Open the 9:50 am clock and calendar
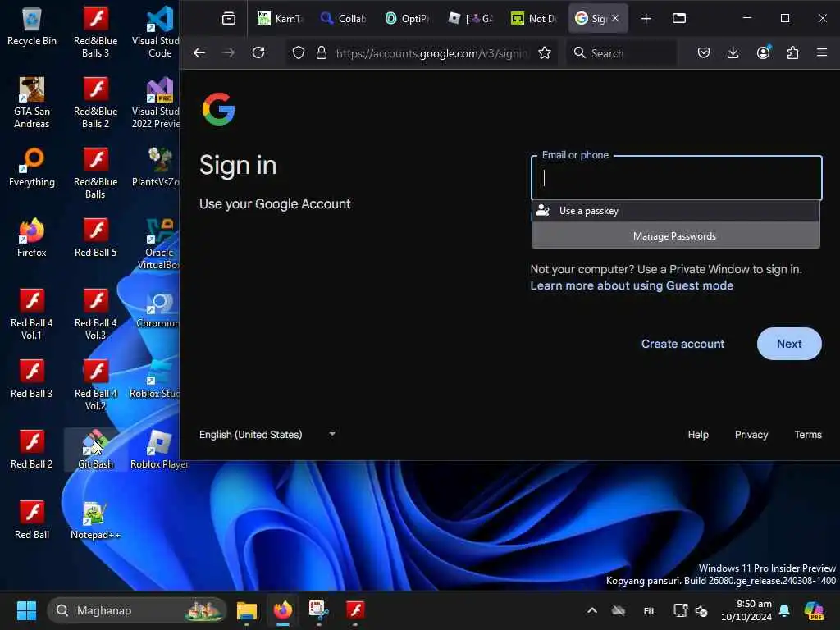This screenshot has width=840, height=630. click(x=746, y=610)
